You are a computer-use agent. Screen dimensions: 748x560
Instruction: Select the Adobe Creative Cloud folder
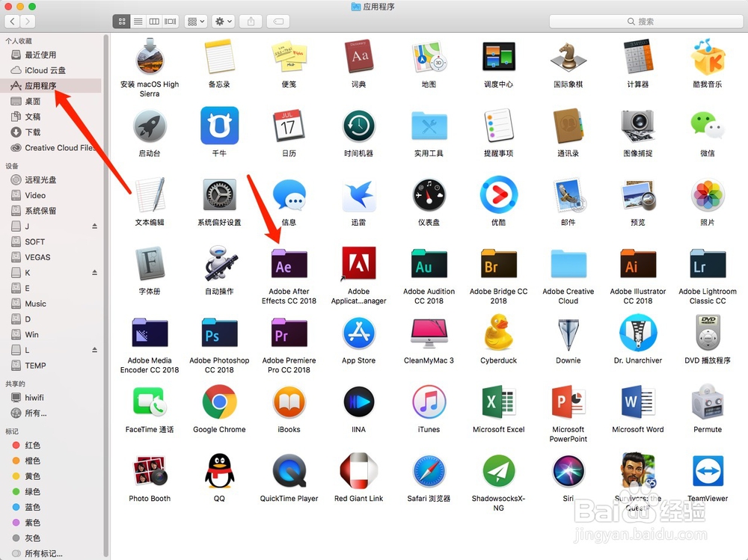pos(568,264)
